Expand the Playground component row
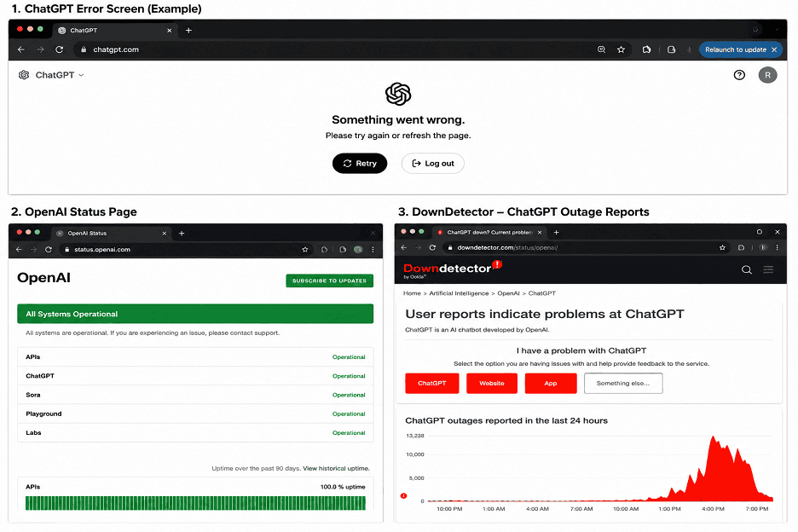Viewport: 798px width, 532px height. click(x=195, y=413)
